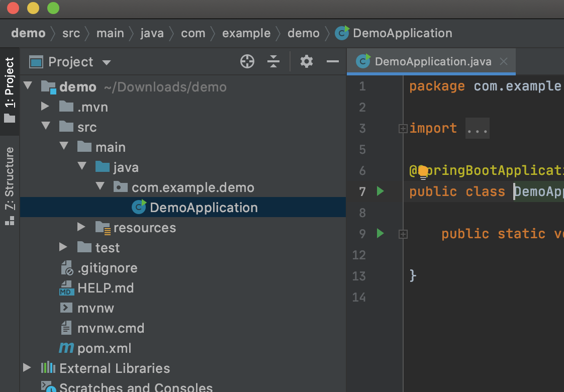Click src in the navigation bar

[71, 33]
